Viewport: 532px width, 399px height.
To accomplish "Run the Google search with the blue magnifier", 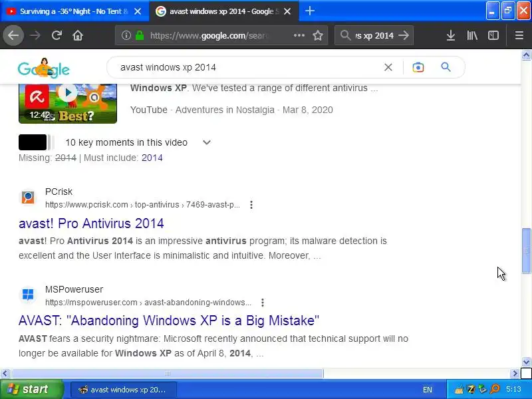I will point(446,67).
